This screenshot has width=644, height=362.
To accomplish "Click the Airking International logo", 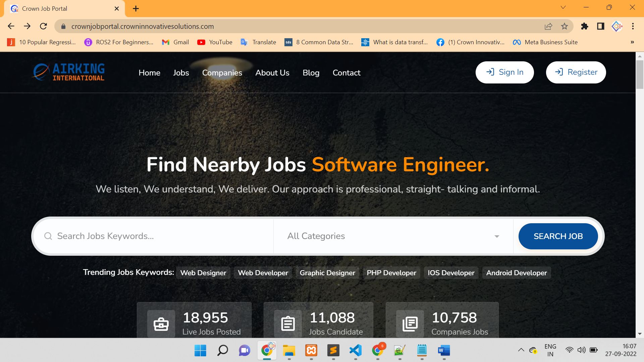I will (x=68, y=72).
